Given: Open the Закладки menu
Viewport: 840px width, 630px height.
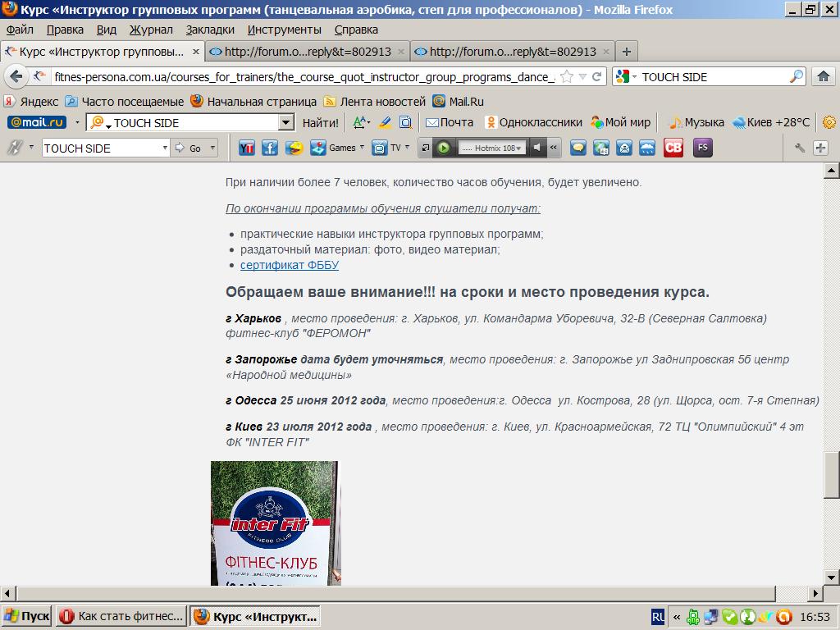Looking at the screenshot, I should 210,30.
